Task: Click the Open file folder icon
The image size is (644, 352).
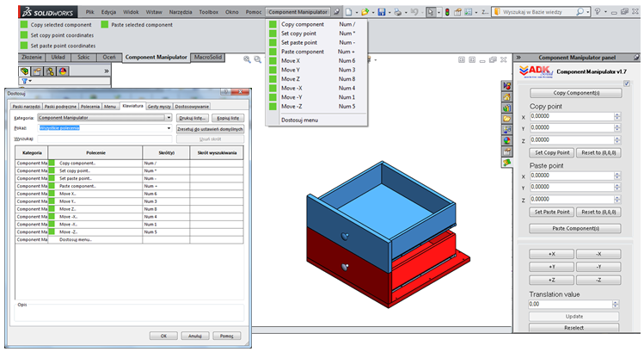Action: click(365, 12)
